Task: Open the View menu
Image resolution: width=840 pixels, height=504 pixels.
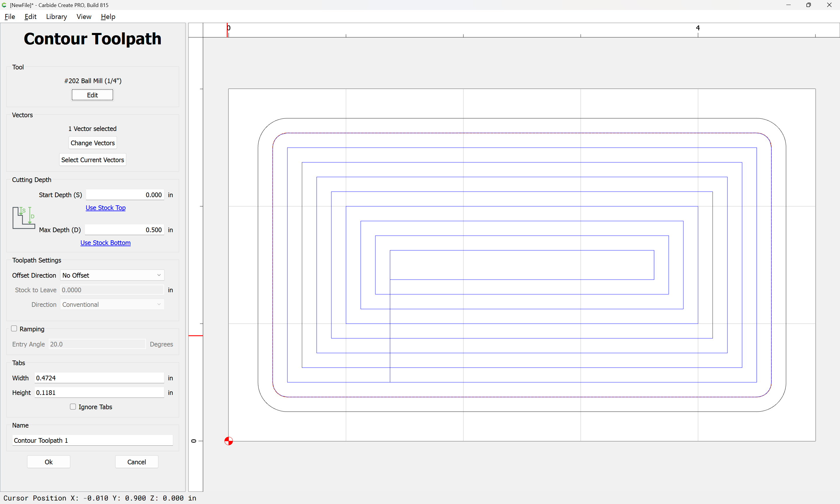Action: point(84,17)
